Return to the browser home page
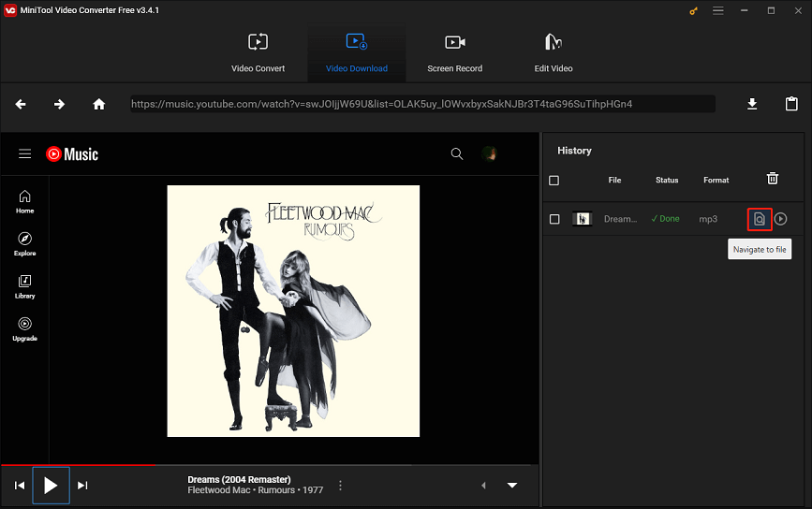Screen dimensions: 812x509 click(99, 104)
